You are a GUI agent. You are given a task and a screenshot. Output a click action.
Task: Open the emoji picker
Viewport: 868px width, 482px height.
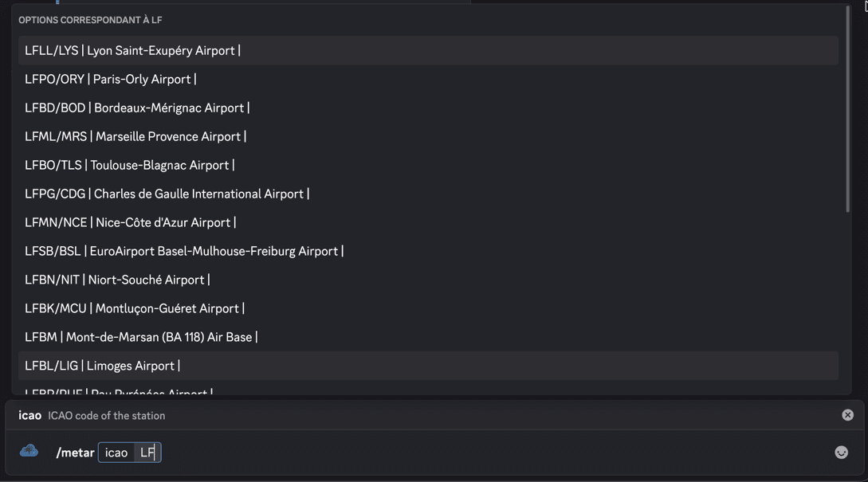pyautogui.click(x=842, y=452)
